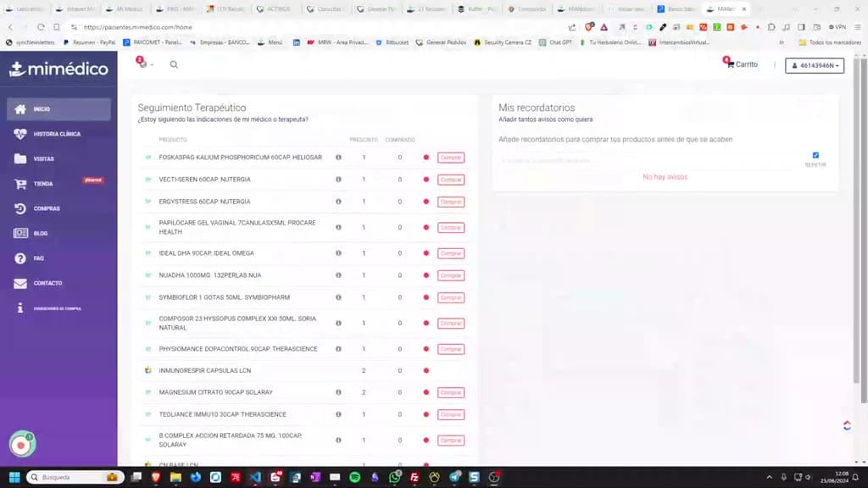
Task: Open info icon for Teoliance Immu10
Action: pos(338,414)
